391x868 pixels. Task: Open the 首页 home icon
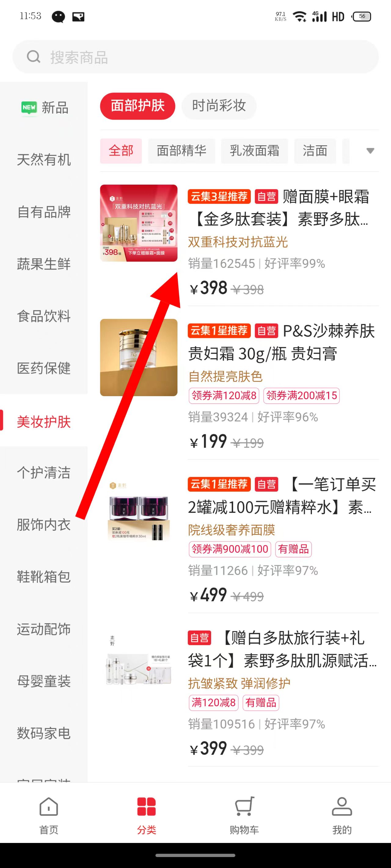[x=49, y=807]
